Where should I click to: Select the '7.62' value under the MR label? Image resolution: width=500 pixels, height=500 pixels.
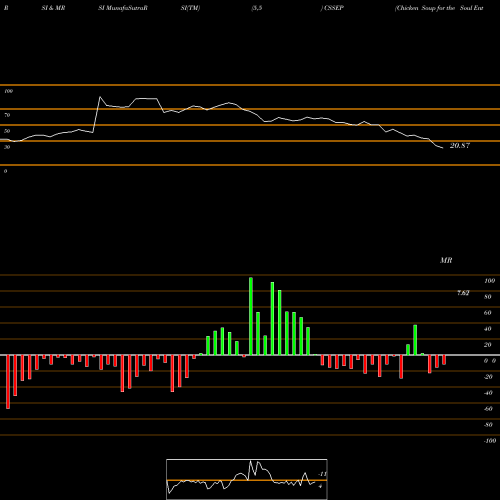click(x=463, y=293)
